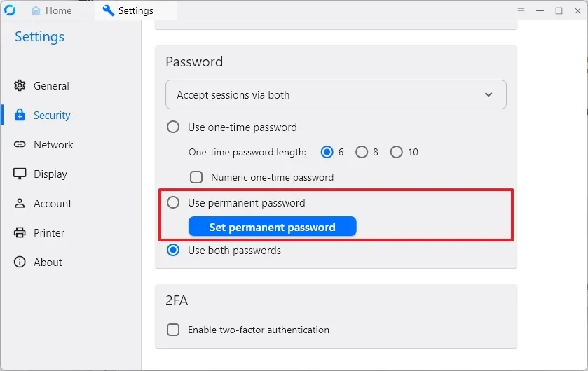Click the Home tab house icon
This screenshot has width=588, height=371.
[36, 10]
